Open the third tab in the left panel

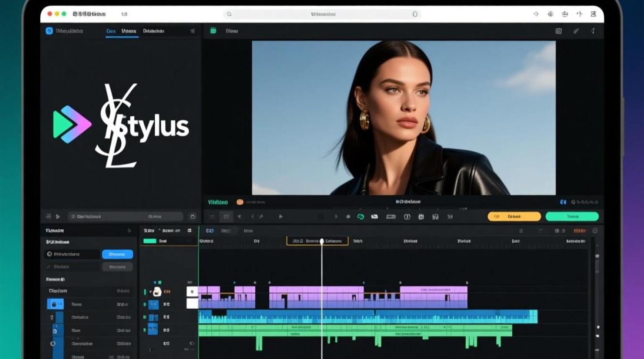[153, 32]
